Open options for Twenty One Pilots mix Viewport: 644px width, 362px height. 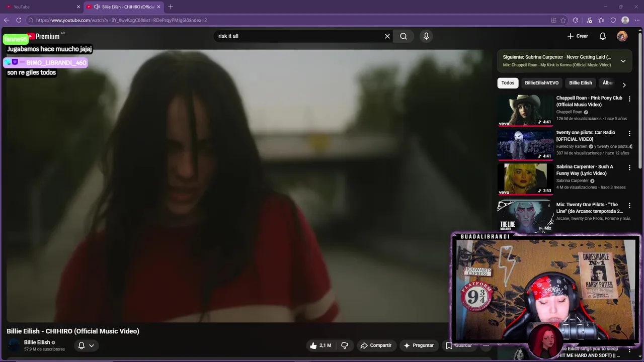click(629, 206)
